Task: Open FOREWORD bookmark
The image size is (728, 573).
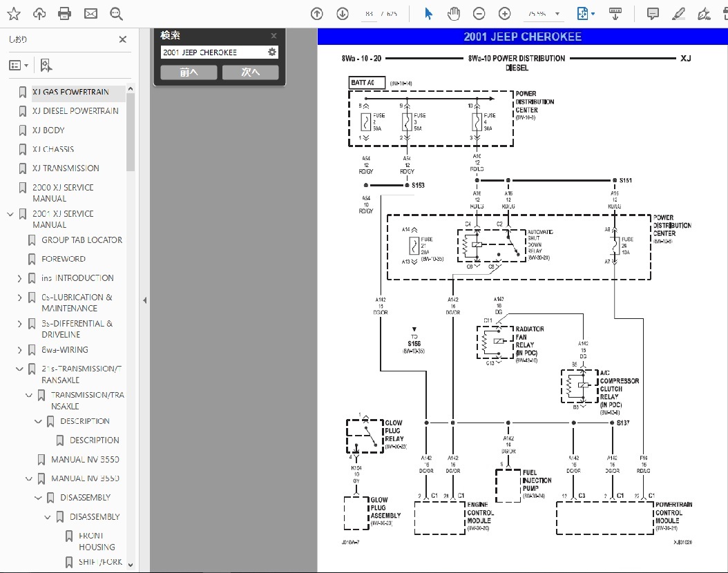Action: click(63, 259)
